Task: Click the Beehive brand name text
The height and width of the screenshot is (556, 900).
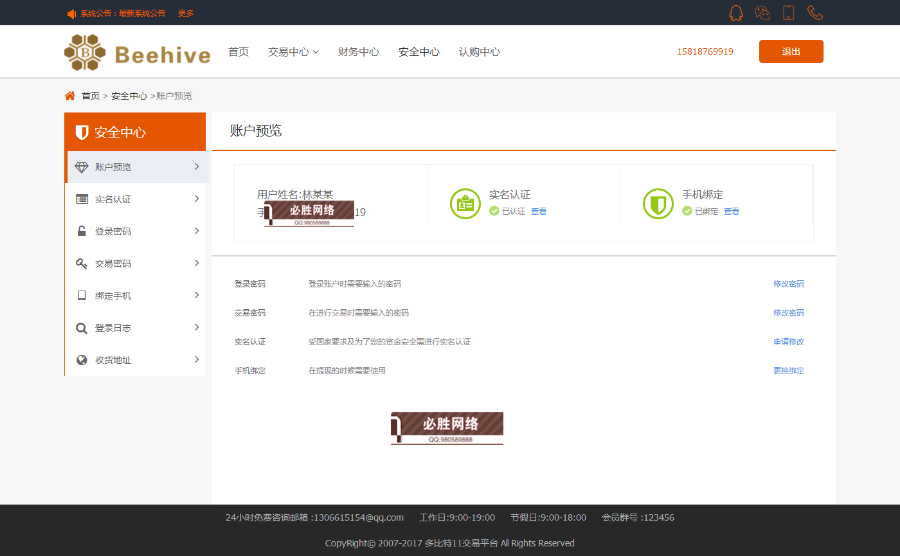Action: pos(163,55)
